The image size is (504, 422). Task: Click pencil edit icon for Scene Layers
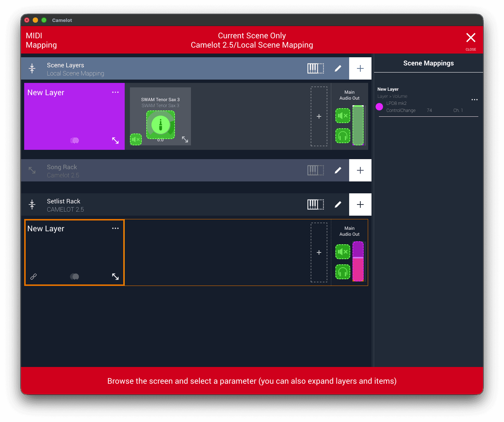point(338,68)
